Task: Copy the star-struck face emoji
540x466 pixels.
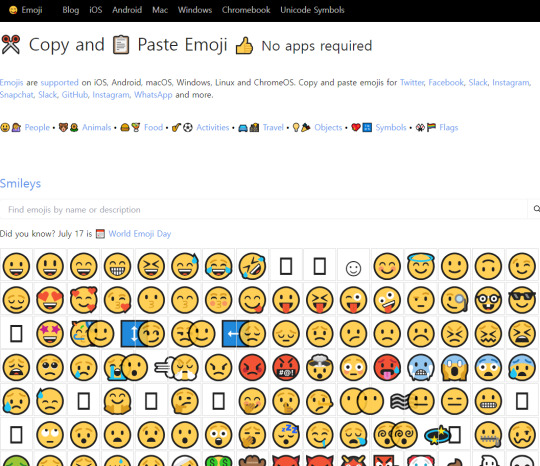Action: pos(50,333)
